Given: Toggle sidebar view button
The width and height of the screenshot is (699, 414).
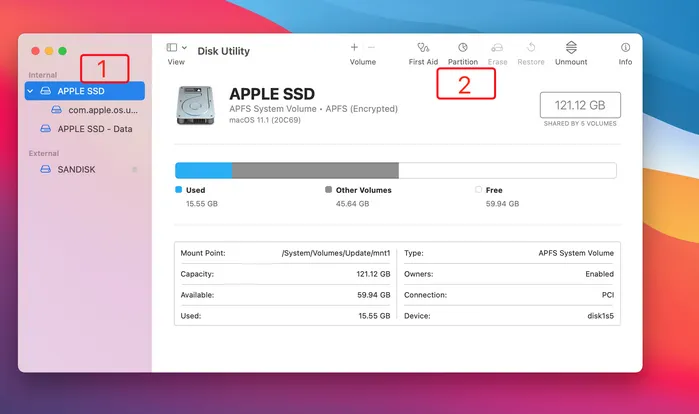Looking at the screenshot, I should point(171,47).
